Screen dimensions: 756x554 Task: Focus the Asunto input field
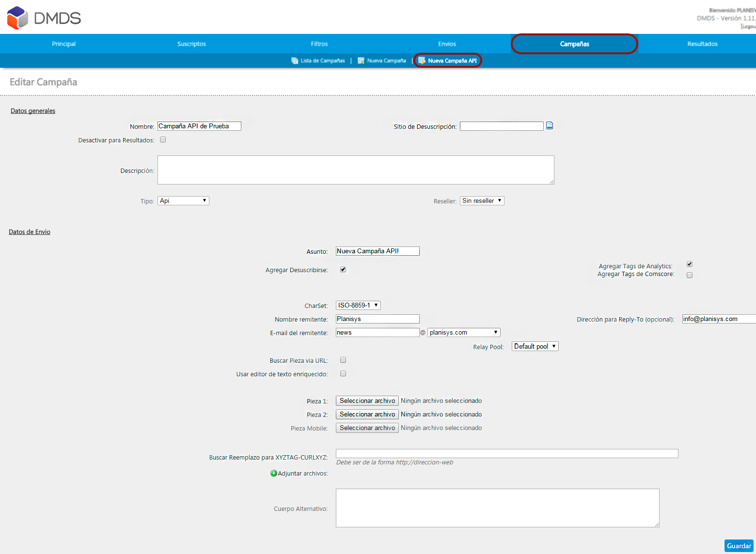tap(378, 251)
